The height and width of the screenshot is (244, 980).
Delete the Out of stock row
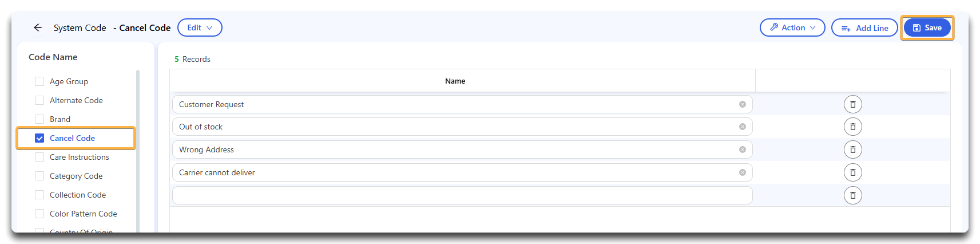tap(852, 127)
